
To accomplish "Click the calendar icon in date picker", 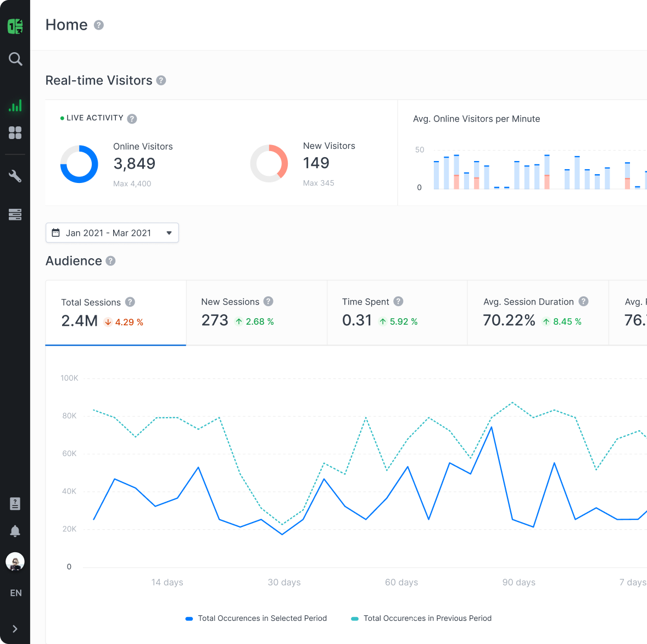I will click(55, 233).
